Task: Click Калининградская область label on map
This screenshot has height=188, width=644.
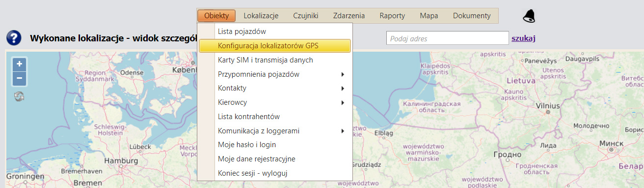Action: pyautogui.click(x=431, y=107)
